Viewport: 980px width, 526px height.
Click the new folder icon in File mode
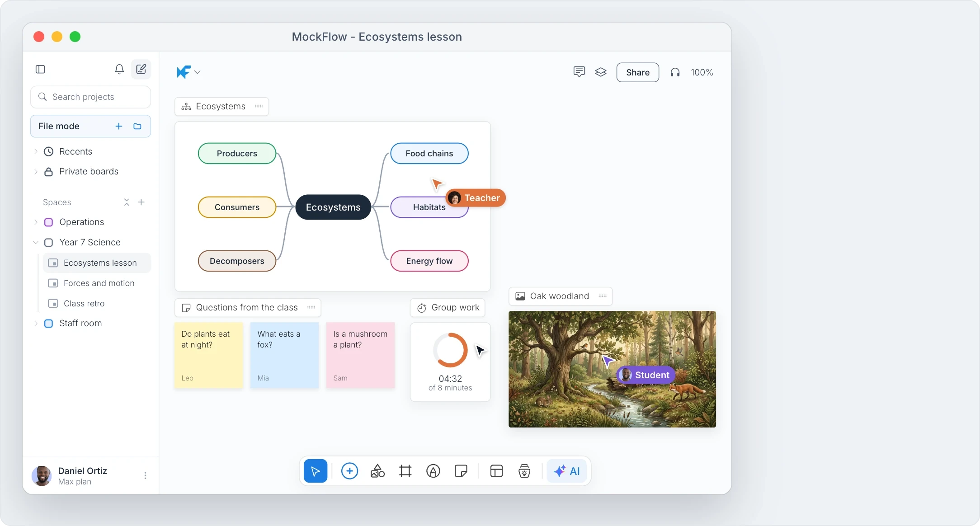click(x=137, y=126)
